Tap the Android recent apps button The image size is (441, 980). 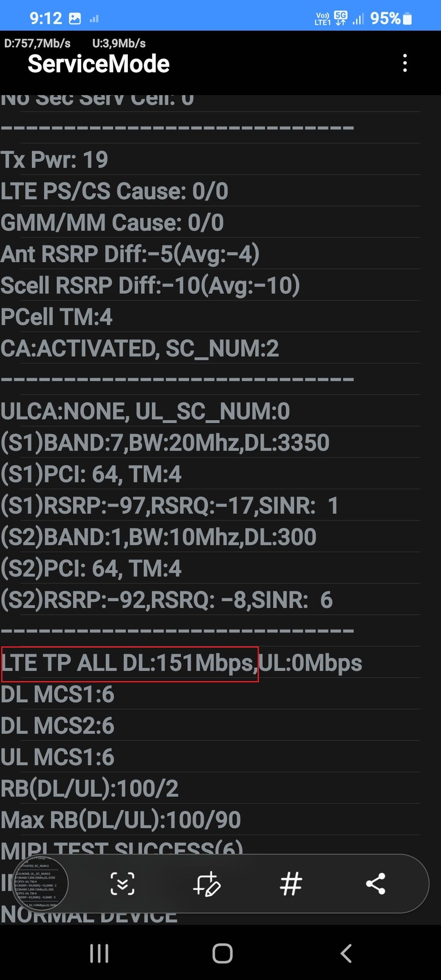coord(99,954)
